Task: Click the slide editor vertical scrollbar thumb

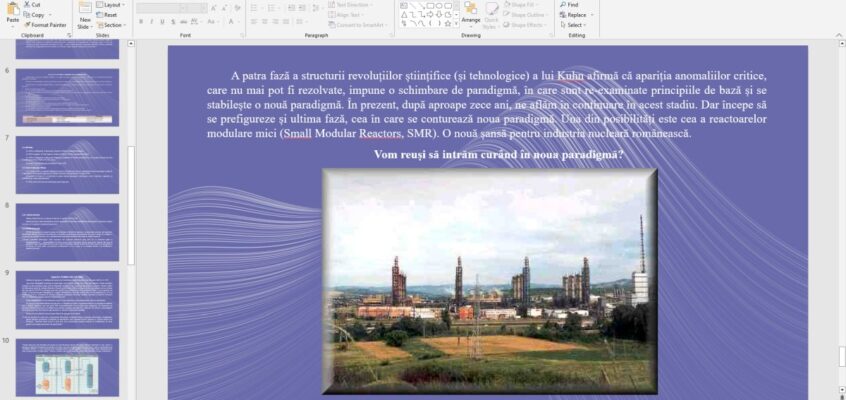Action: [841, 356]
